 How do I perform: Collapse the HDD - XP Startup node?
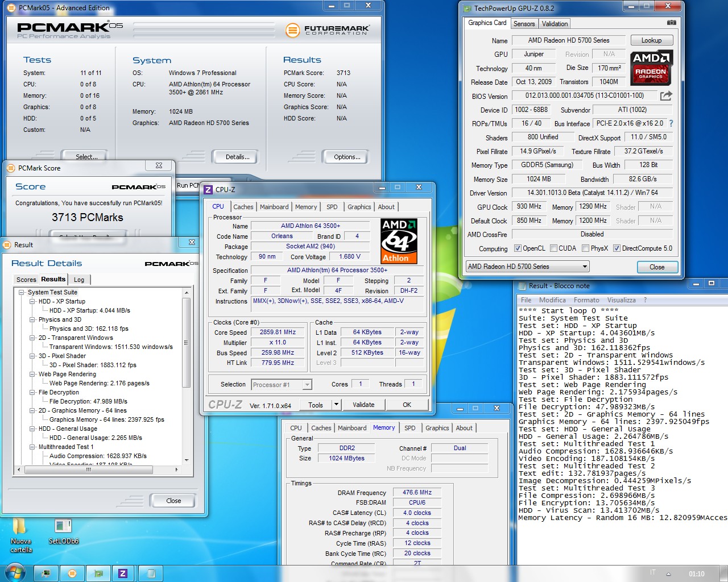pyautogui.click(x=32, y=301)
